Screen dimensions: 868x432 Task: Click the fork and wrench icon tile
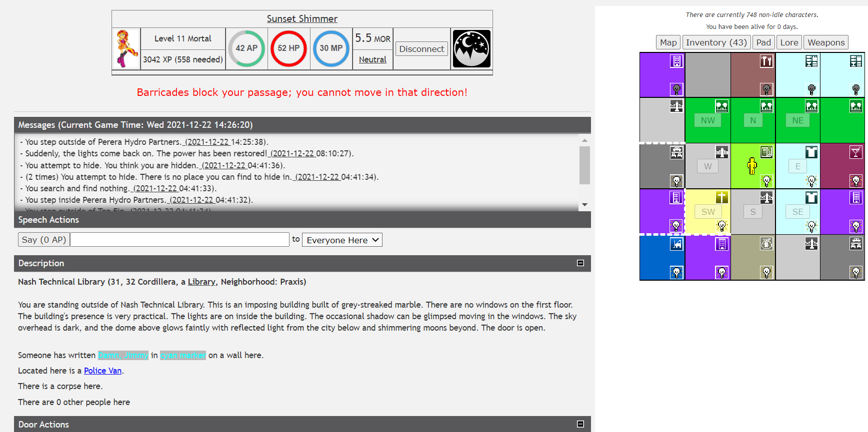coord(766,61)
